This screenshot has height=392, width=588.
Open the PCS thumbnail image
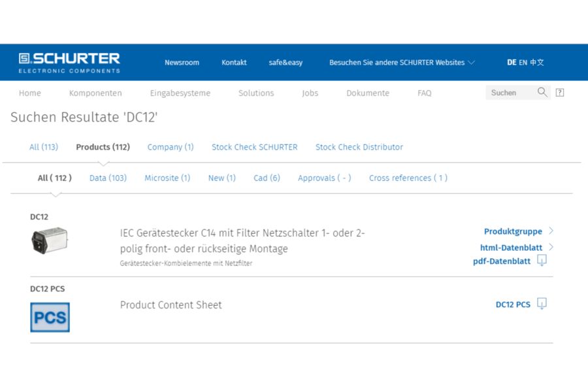coord(50,318)
